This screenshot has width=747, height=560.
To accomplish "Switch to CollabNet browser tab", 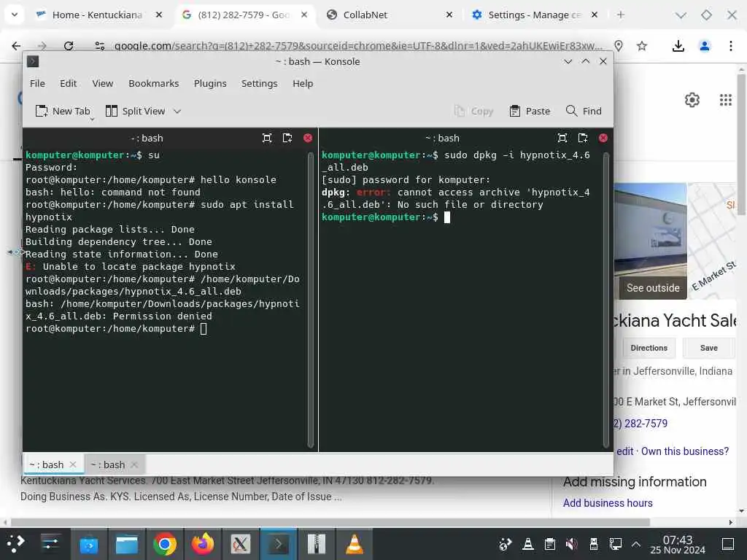I will click(x=365, y=15).
